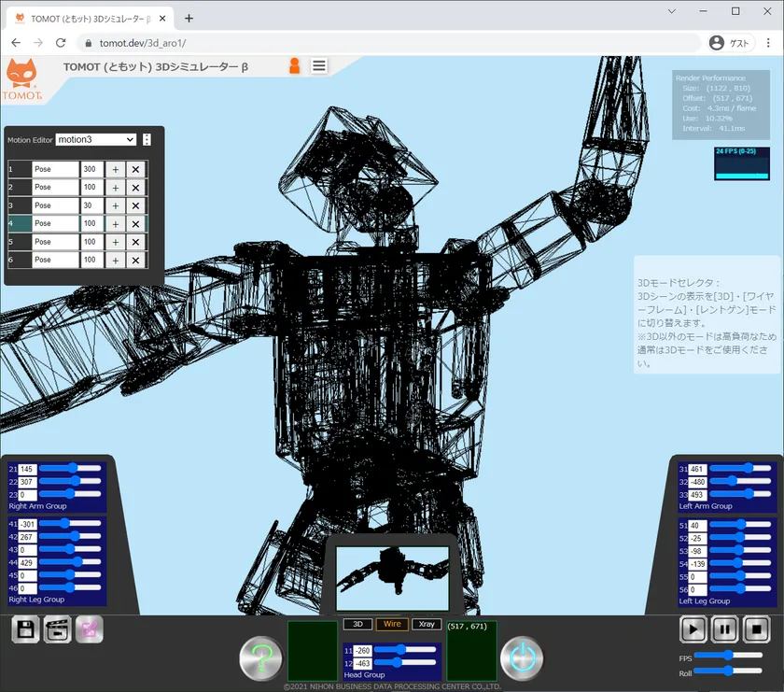Enable Xray display mode
The height and width of the screenshot is (692, 784).
[427, 624]
